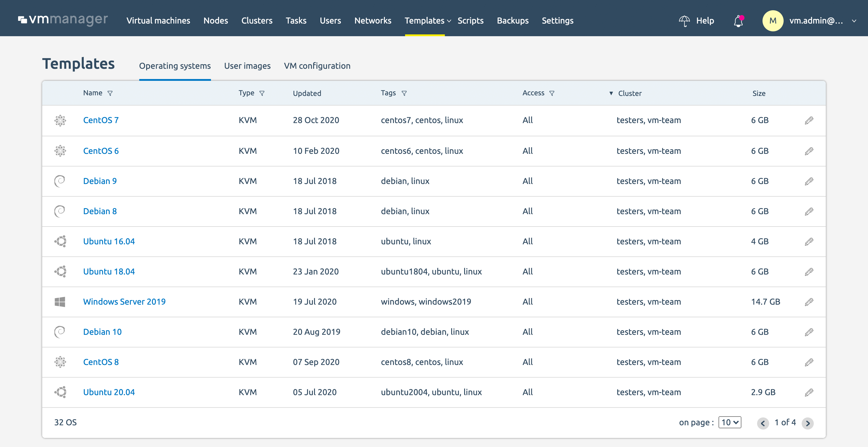Open Backups section
868x447 pixels.
512,21
